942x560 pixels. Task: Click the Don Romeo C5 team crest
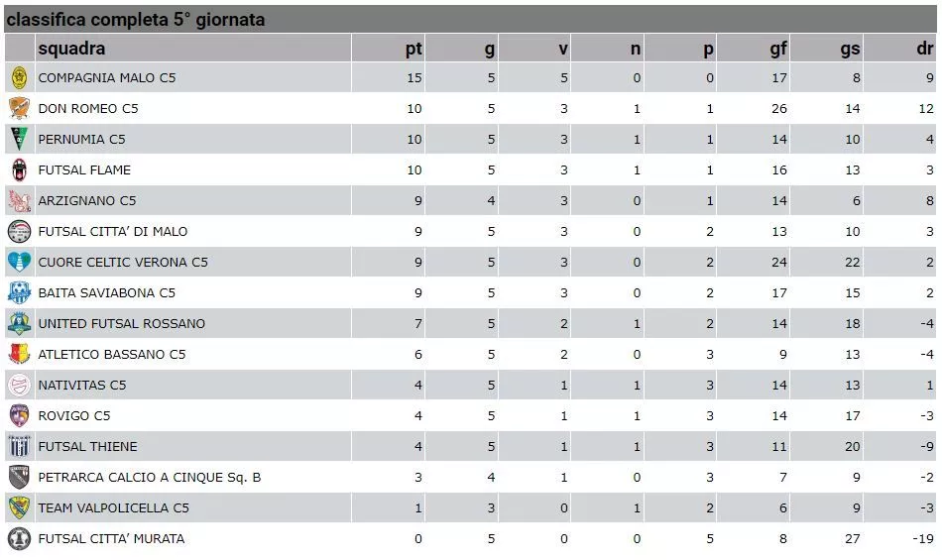coord(19,109)
